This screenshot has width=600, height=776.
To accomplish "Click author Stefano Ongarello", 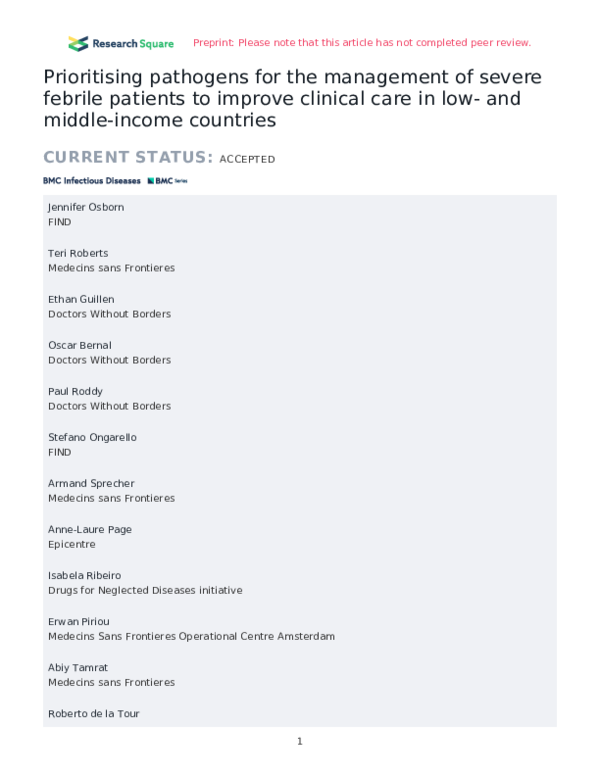I will (92, 437).
